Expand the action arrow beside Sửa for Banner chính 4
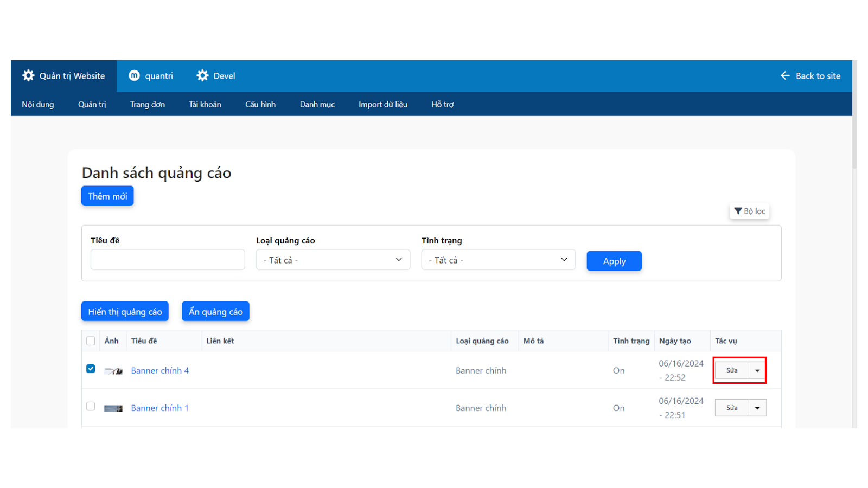868x488 pixels. (x=757, y=370)
